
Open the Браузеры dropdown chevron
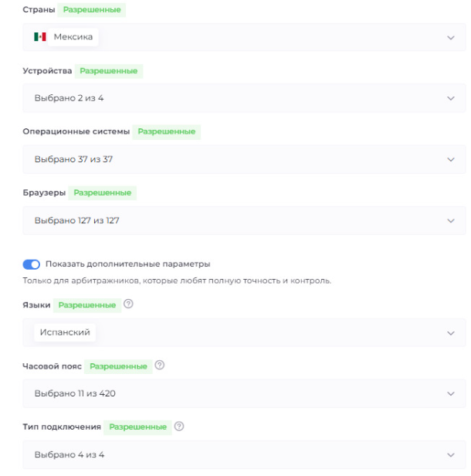pyautogui.click(x=451, y=220)
